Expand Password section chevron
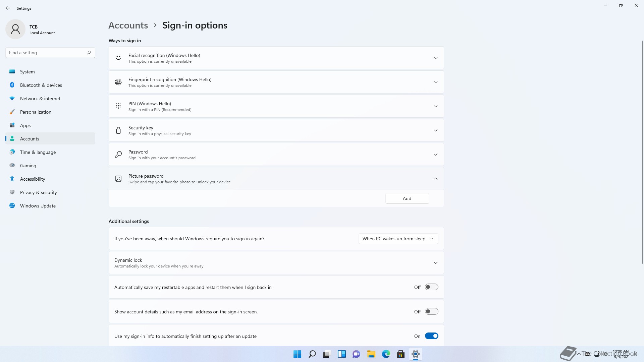The width and height of the screenshot is (644, 362). 435,155
